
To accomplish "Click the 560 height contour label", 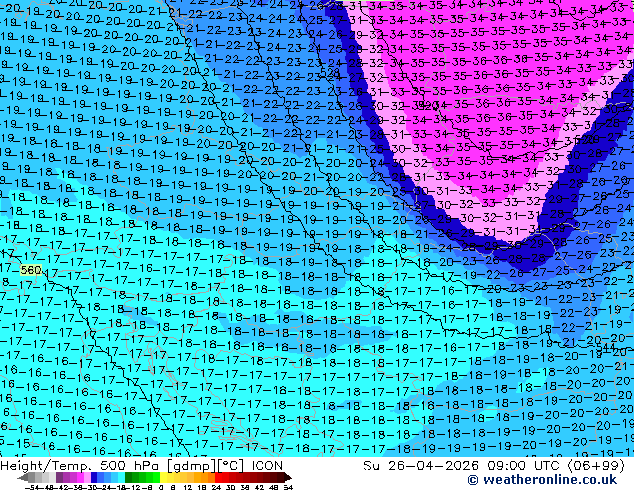I will click(31, 270).
